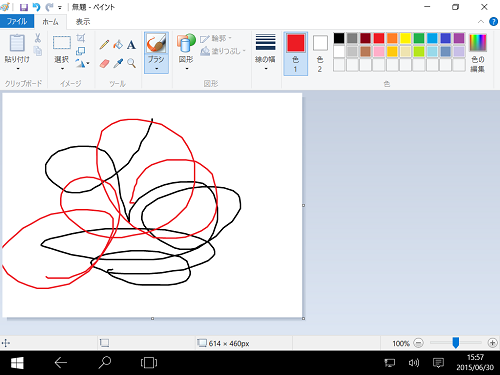Switch to the View (表示) tab
The image size is (500, 375).
(x=83, y=22)
